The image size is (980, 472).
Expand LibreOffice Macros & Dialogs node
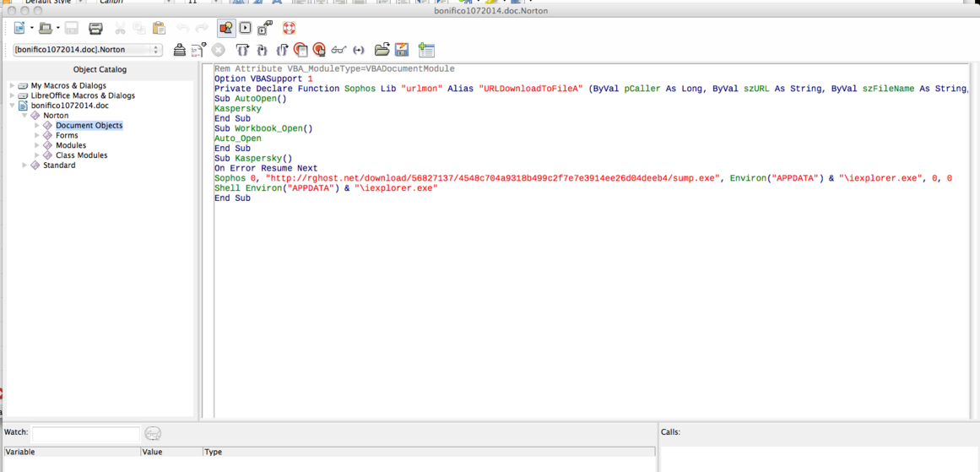tap(12, 95)
